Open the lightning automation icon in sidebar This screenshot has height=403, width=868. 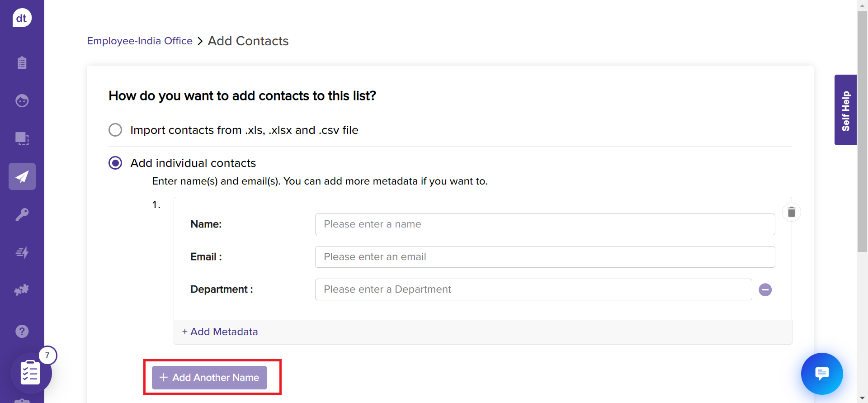click(22, 252)
